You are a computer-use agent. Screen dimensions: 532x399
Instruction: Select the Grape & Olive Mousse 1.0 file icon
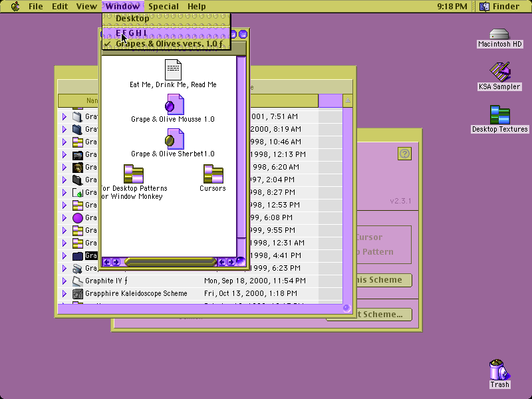174,104
